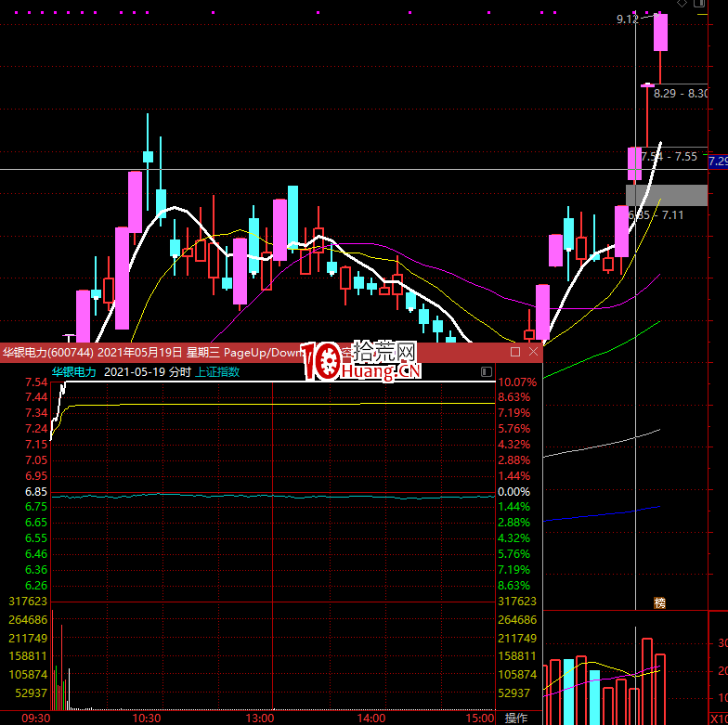Select the 6.85 - 7.11 gap annotation
The width and height of the screenshot is (728, 725).
[x=656, y=215]
